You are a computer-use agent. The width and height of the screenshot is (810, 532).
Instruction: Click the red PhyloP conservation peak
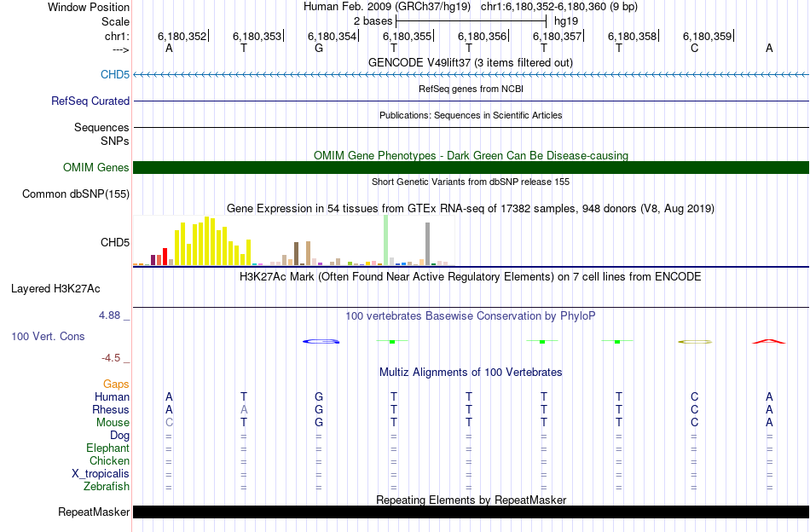pos(769,341)
